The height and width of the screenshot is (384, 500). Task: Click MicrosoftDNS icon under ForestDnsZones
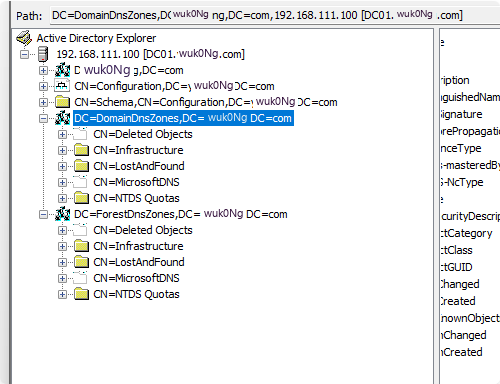81,278
